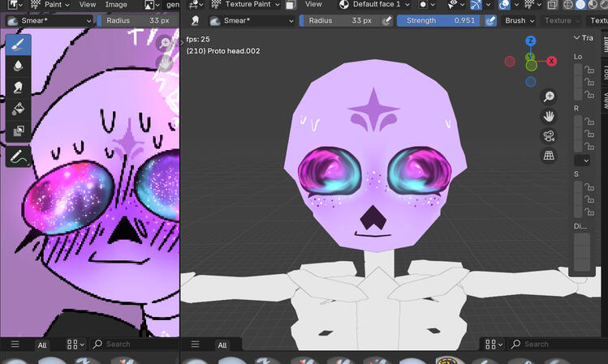The width and height of the screenshot is (608, 364).
Task: Select All tab in viewport asset shelf
Action: [222, 345]
